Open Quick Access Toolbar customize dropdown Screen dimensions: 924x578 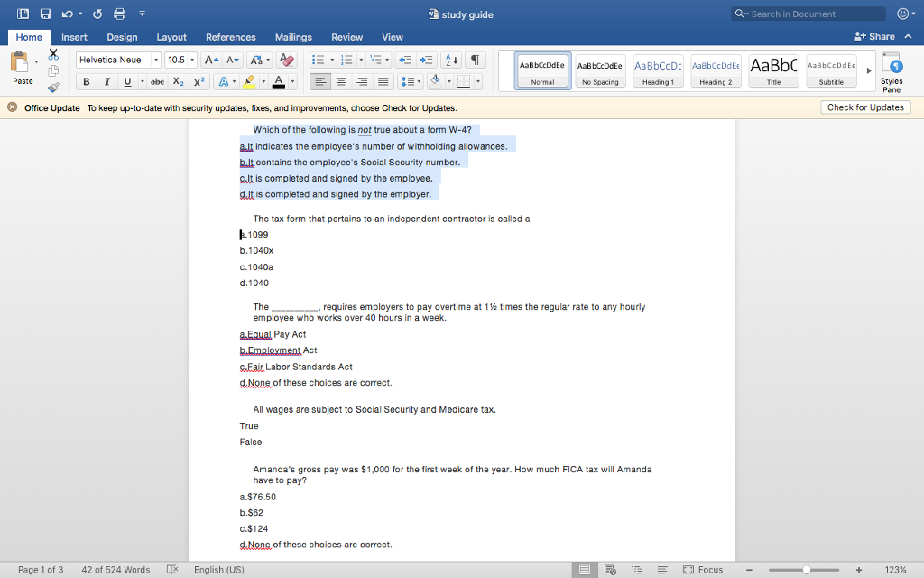(142, 14)
